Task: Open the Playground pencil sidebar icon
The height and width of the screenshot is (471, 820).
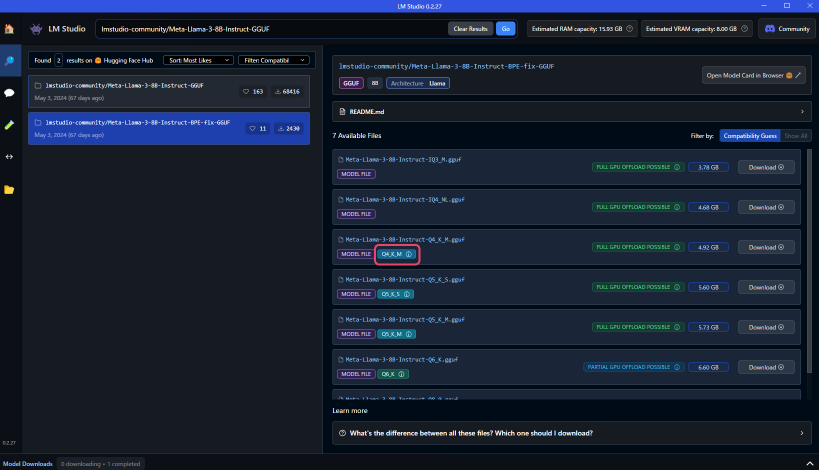Action: [x=9, y=125]
